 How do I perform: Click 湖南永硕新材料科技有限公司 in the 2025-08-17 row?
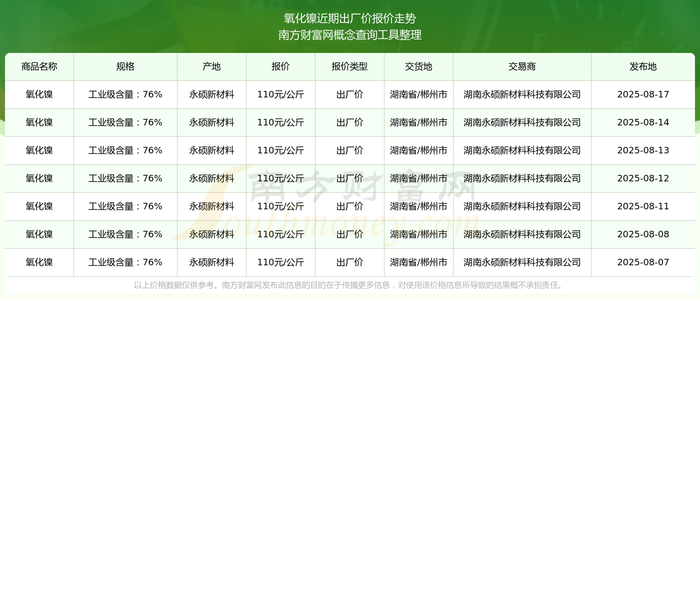(x=522, y=94)
